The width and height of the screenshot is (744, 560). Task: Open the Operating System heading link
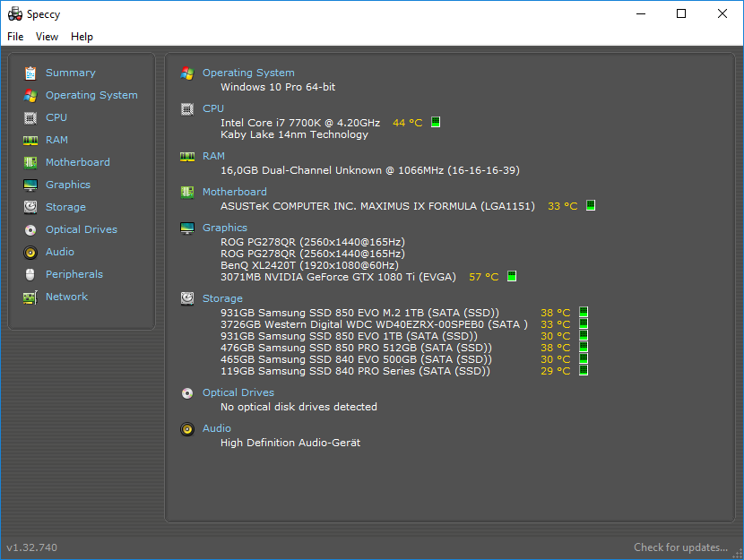[248, 73]
